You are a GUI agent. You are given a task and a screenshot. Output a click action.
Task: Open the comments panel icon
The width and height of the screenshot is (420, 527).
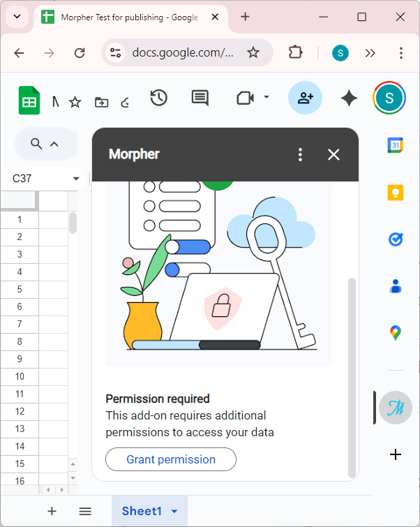click(x=200, y=98)
